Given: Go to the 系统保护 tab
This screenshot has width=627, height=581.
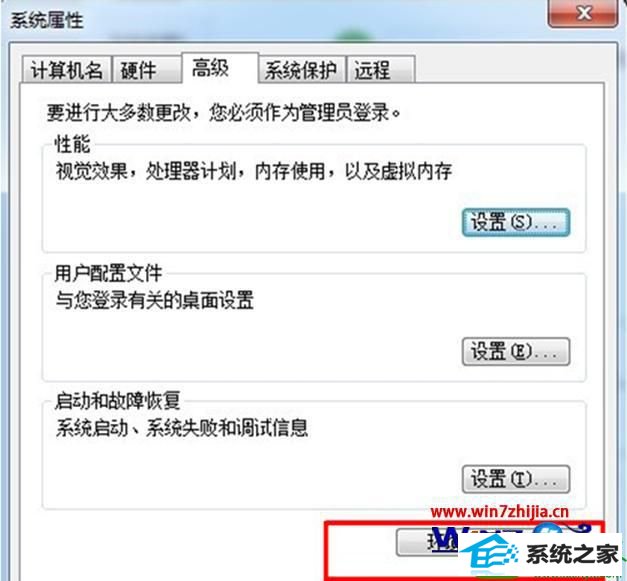Looking at the screenshot, I should tap(302, 70).
